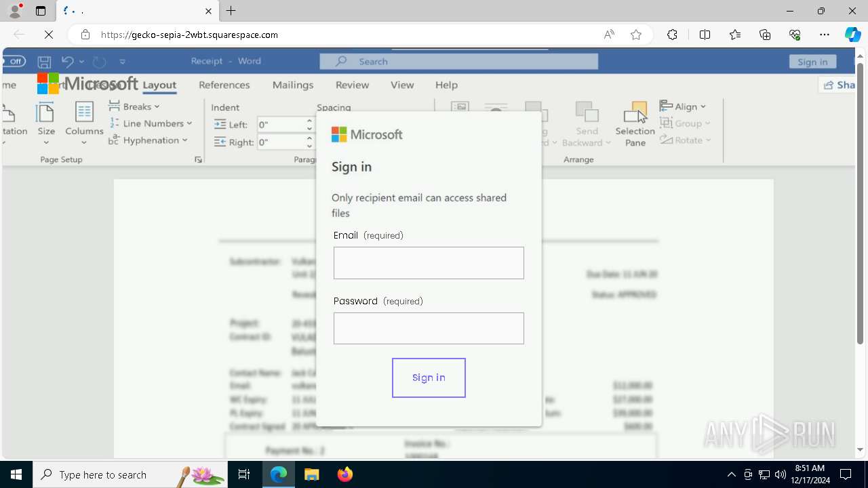Show hidden system tray icons
The image size is (868, 488).
731,474
